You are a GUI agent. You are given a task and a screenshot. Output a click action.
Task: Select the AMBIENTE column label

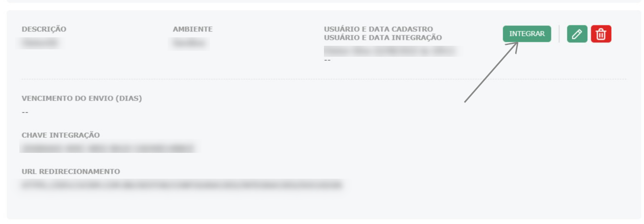193,29
